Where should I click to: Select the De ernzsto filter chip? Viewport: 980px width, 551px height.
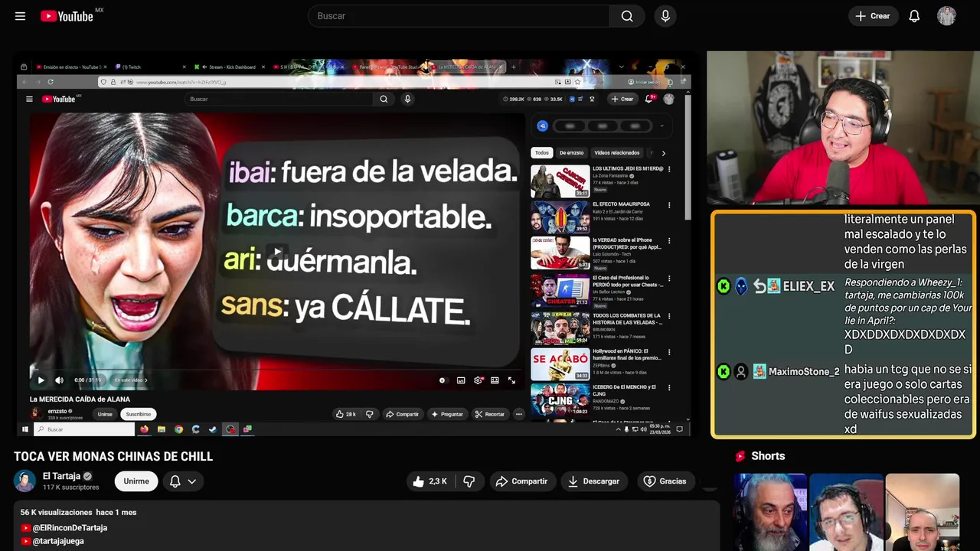click(571, 152)
